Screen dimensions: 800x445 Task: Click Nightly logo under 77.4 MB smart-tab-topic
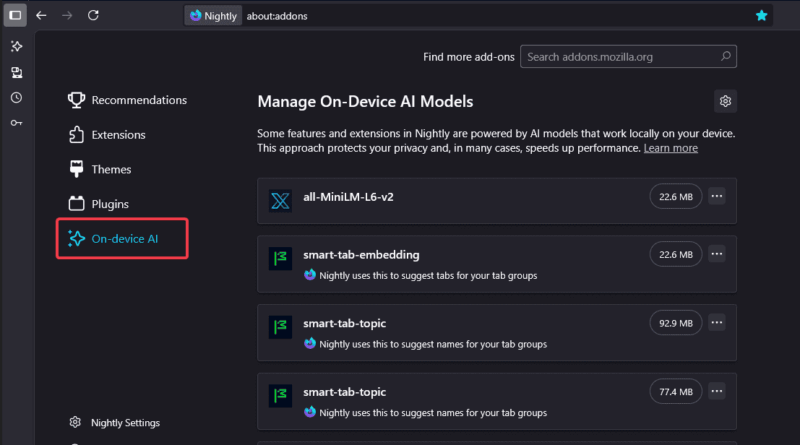310,412
